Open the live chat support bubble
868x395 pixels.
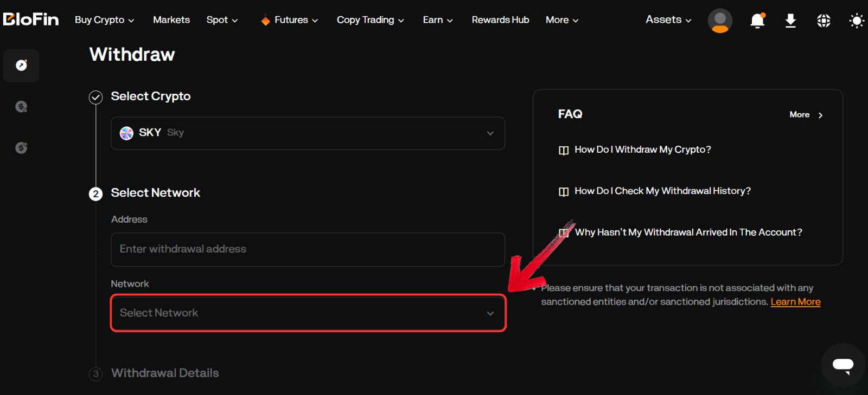843,365
